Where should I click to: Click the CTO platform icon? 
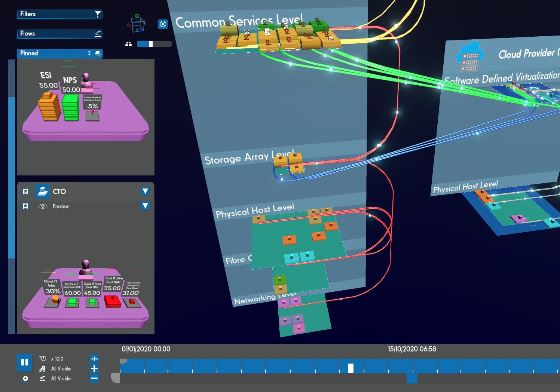(43, 192)
